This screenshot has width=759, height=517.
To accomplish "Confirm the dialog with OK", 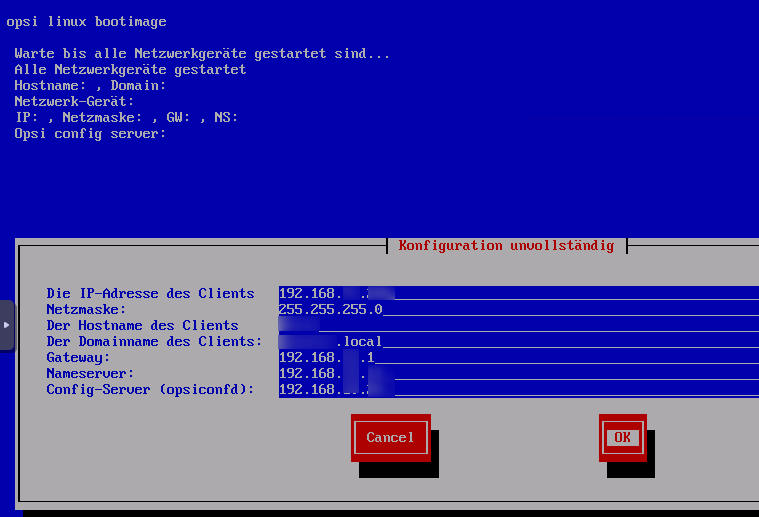I will click(x=622, y=438).
